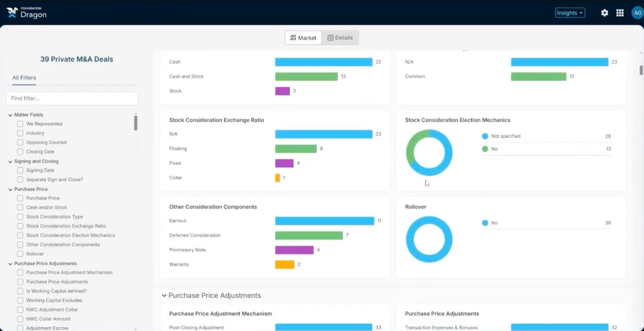Check the NWC Collar Amount filter
Viewport: 644px width, 331px height.
(20, 319)
